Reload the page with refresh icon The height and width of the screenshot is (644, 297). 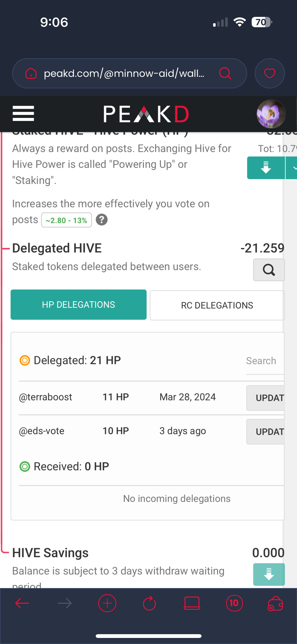tap(149, 603)
